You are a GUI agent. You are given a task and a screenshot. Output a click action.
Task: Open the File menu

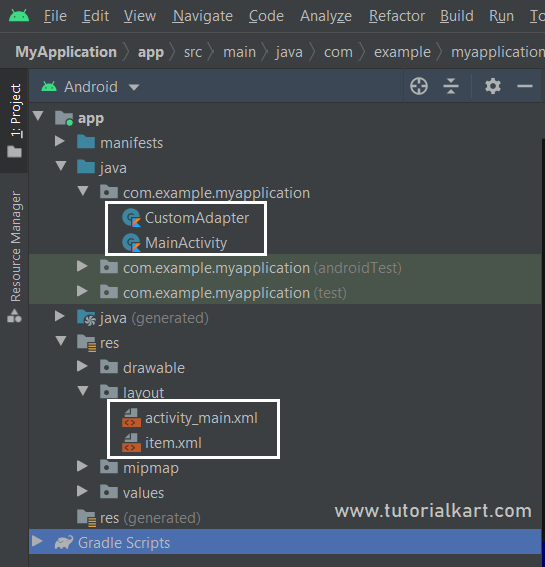(x=55, y=16)
